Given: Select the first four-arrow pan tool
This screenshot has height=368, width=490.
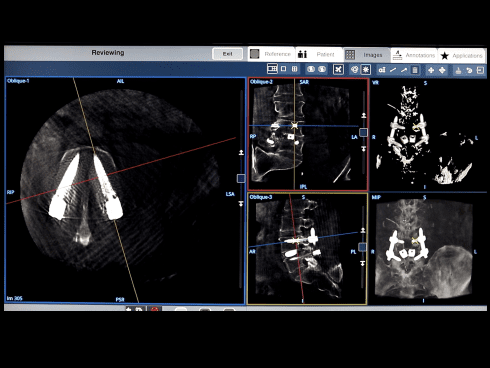Looking at the screenshot, I should click(431, 70).
